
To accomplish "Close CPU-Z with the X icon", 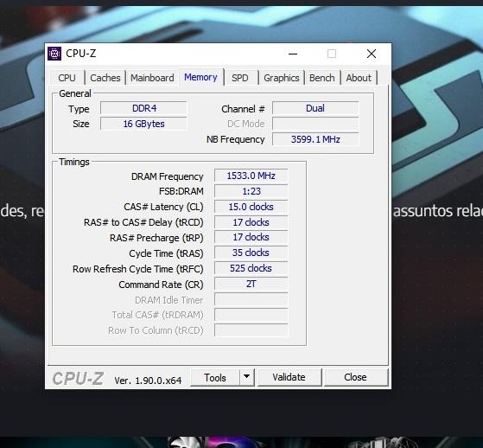I will coord(372,54).
